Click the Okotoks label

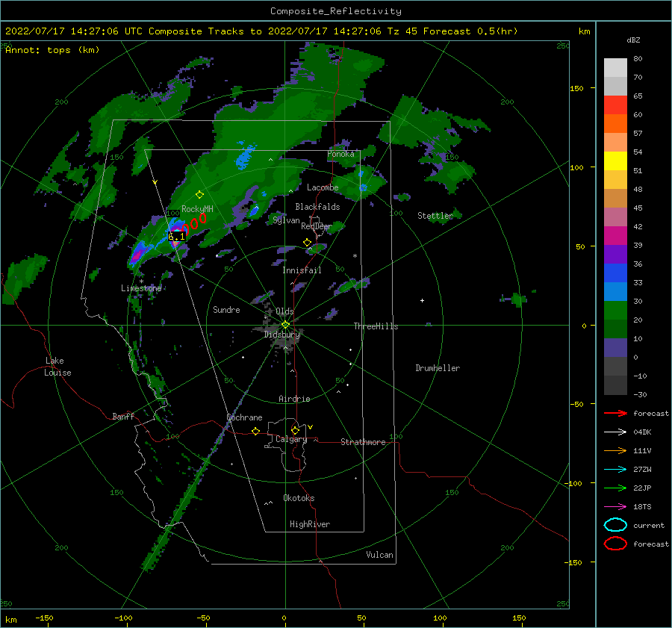point(299,498)
